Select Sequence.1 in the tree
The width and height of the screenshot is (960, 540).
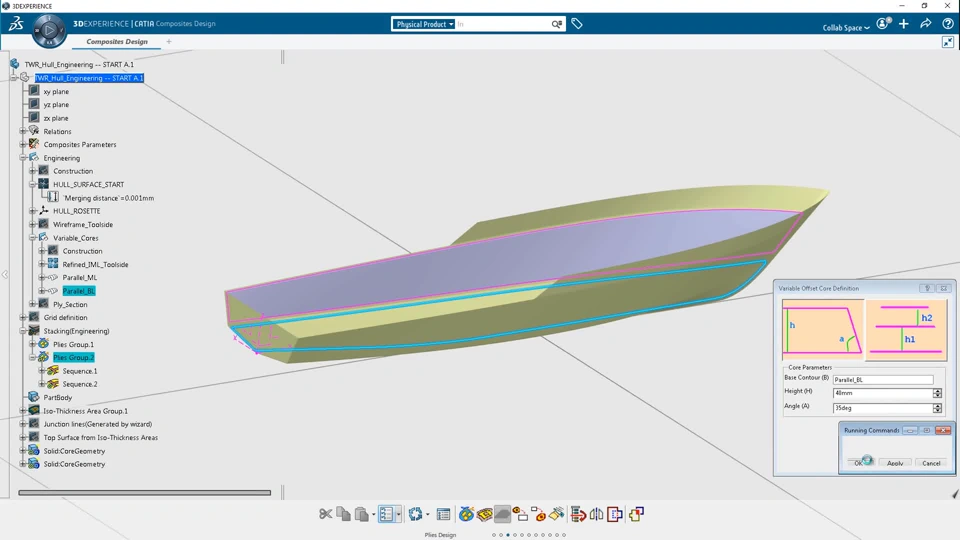pyautogui.click(x=80, y=371)
